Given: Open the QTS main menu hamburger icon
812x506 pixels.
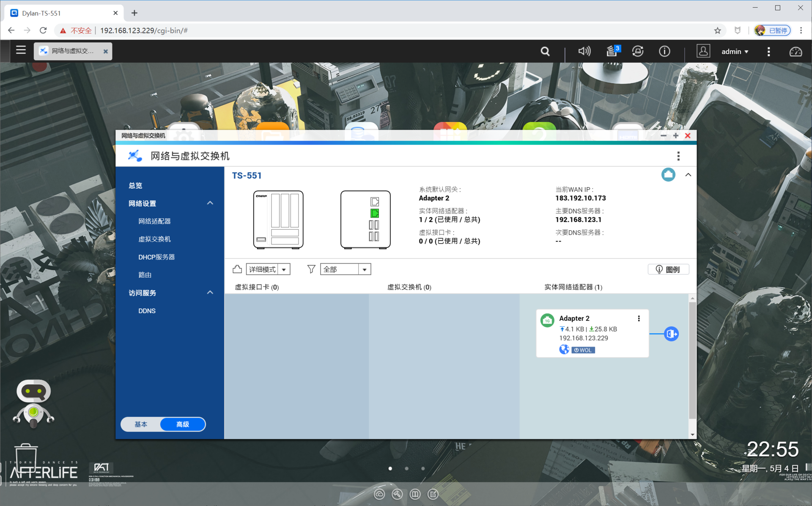Looking at the screenshot, I should point(21,50).
